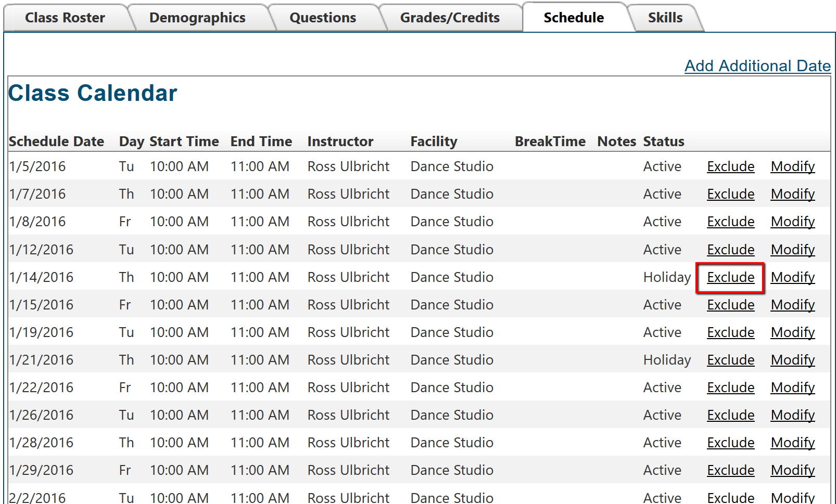Exclude the 1/5/2016 class date
Viewport: 836px width, 504px height.
[730, 166]
